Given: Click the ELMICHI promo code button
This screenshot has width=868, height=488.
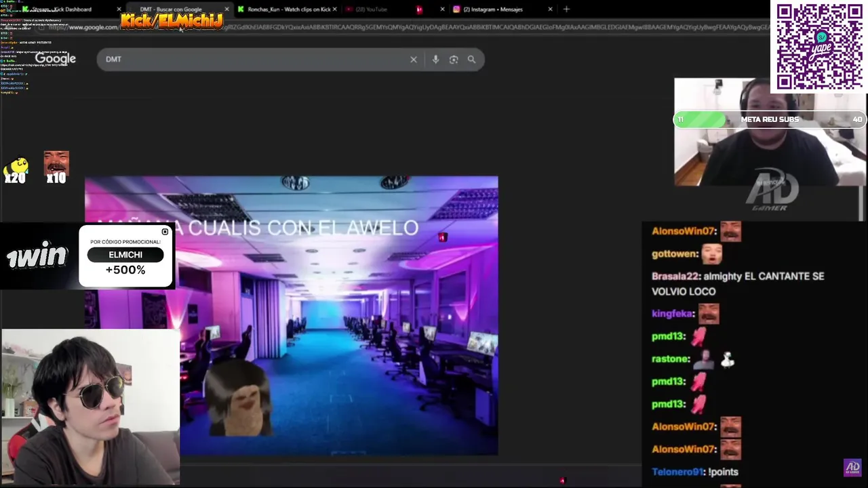Looking at the screenshot, I should (x=125, y=255).
